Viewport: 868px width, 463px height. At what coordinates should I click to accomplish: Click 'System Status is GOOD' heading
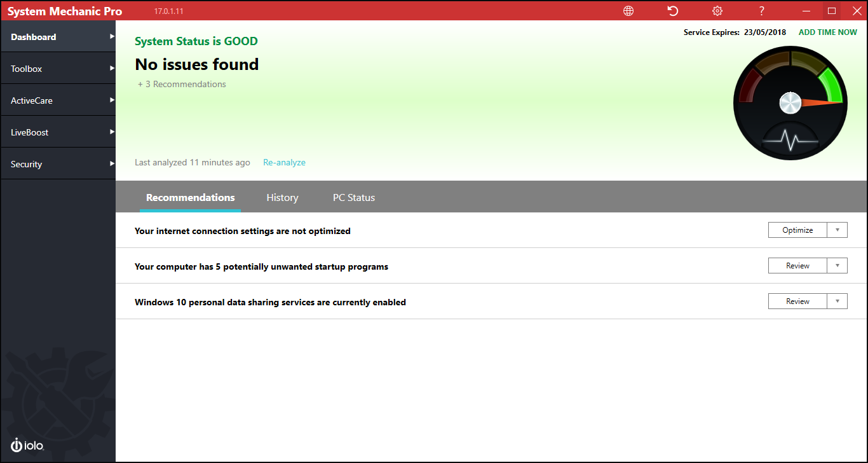click(x=196, y=41)
